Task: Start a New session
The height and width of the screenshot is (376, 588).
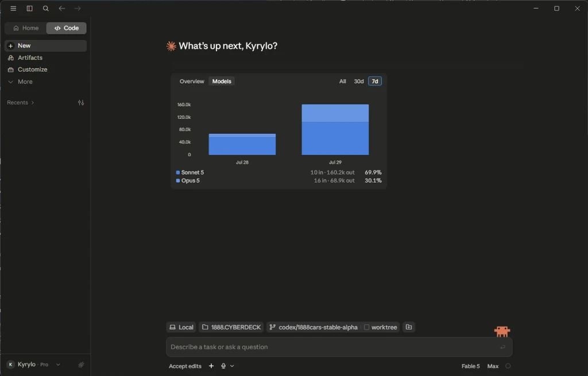Action: click(x=46, y=46)
